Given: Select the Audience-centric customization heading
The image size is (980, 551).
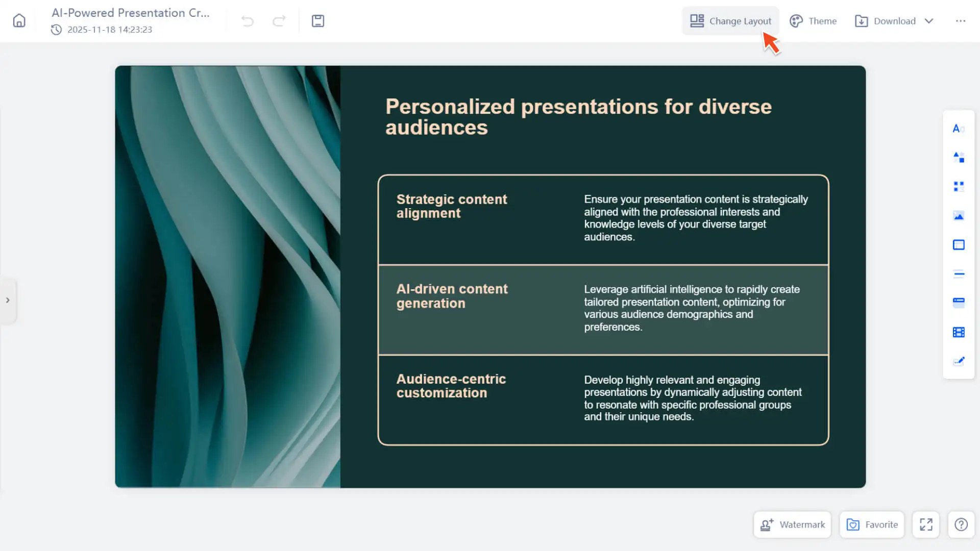Looking at the screenshot, I should [x=451, y=386].
